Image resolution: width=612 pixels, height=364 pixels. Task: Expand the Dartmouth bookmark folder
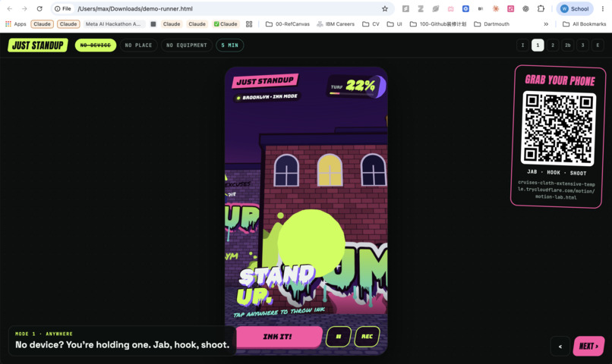492,24
